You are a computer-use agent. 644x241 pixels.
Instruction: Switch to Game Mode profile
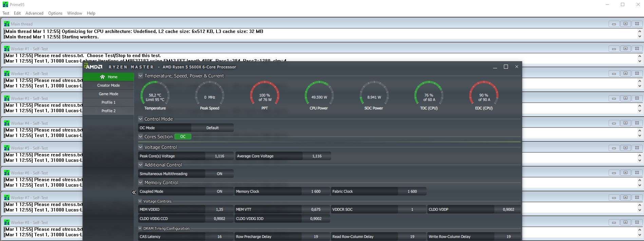pos(109,94)
